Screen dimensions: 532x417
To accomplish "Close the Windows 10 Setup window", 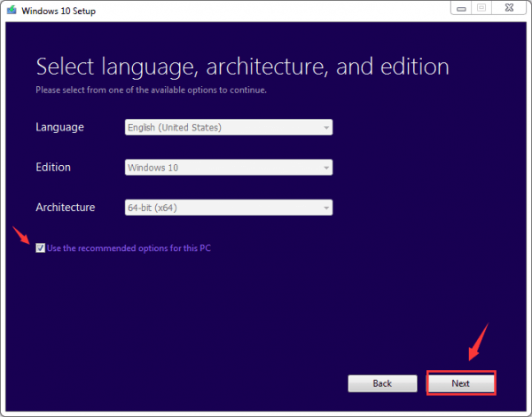I will click(x=509, y=8).
